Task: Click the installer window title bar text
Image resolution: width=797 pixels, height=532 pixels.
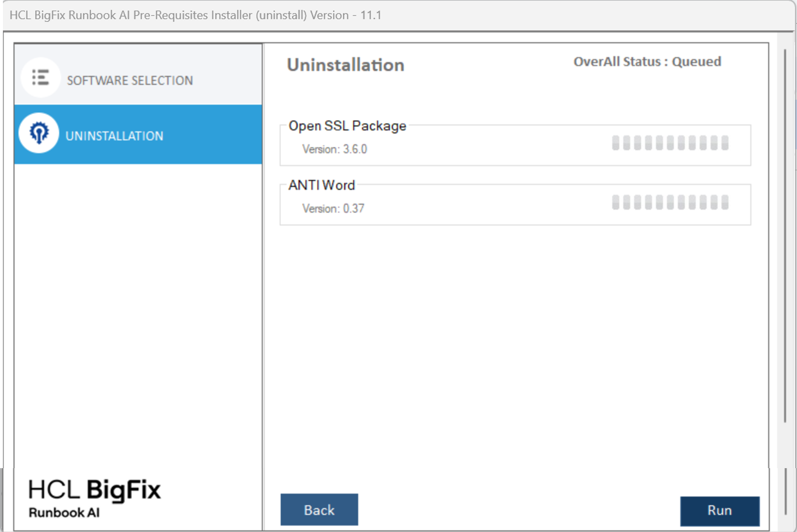Action: (195, 15)
